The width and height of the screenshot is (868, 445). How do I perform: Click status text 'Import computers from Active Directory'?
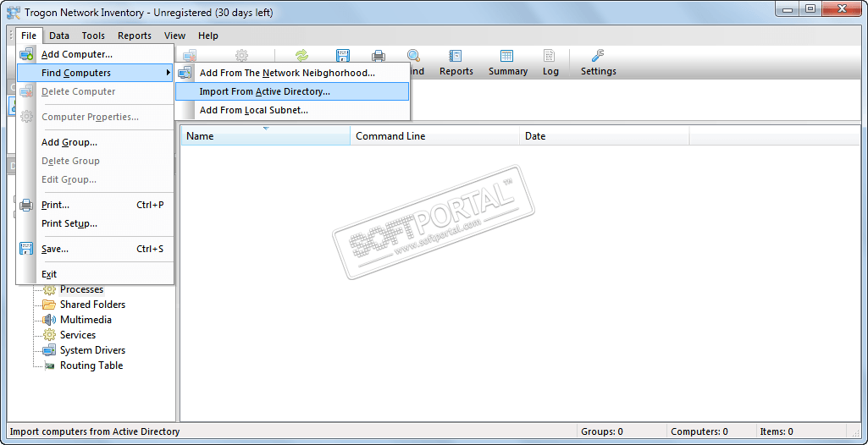95,431
